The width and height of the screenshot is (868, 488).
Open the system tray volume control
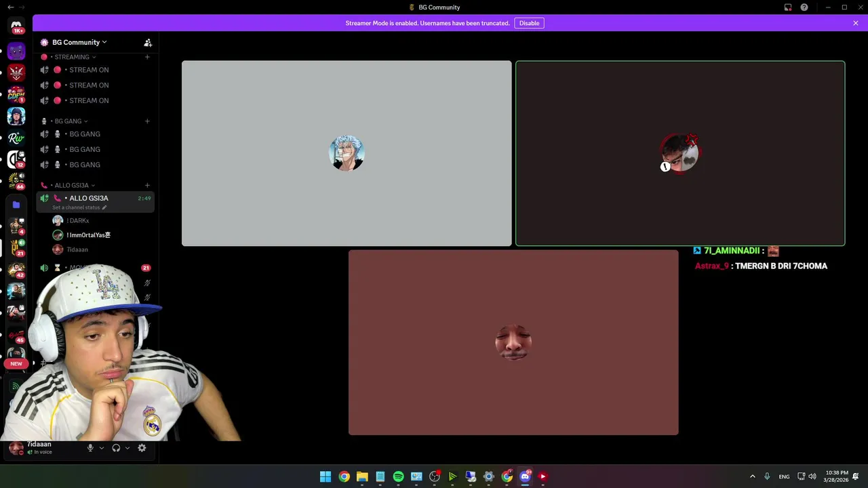click(812, 476)
